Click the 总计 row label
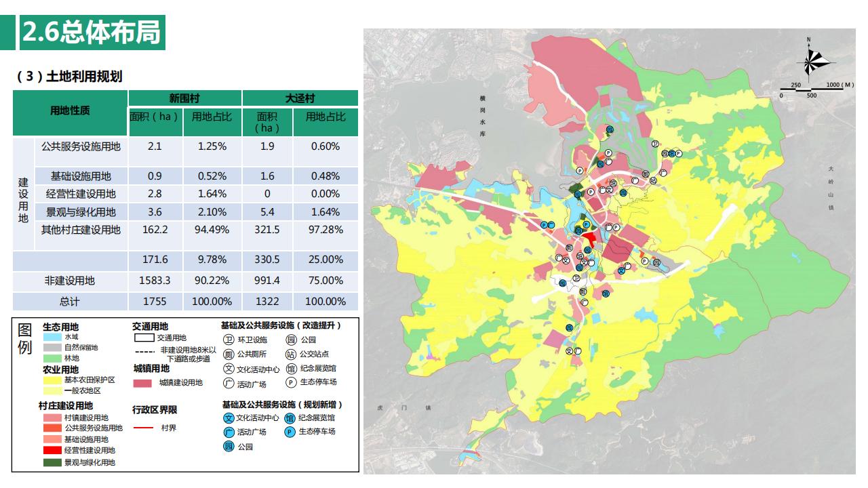The image size is (868, 488). pos(70,302)
